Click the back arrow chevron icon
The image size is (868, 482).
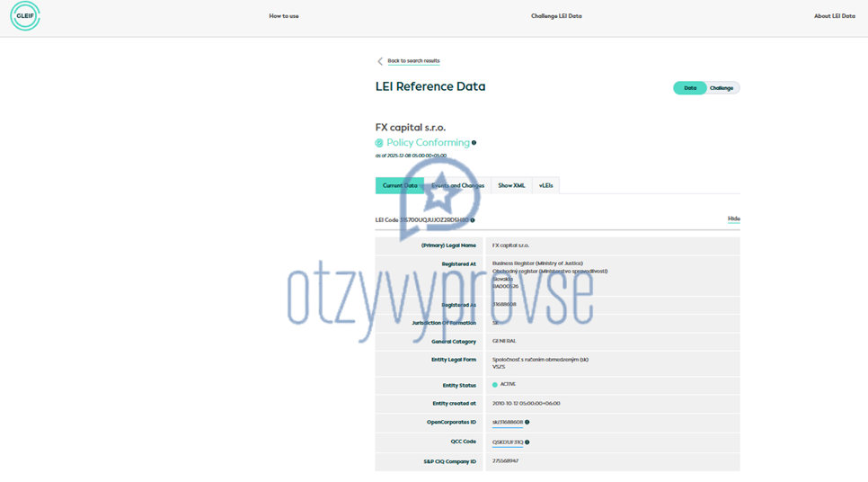[380, 61]
